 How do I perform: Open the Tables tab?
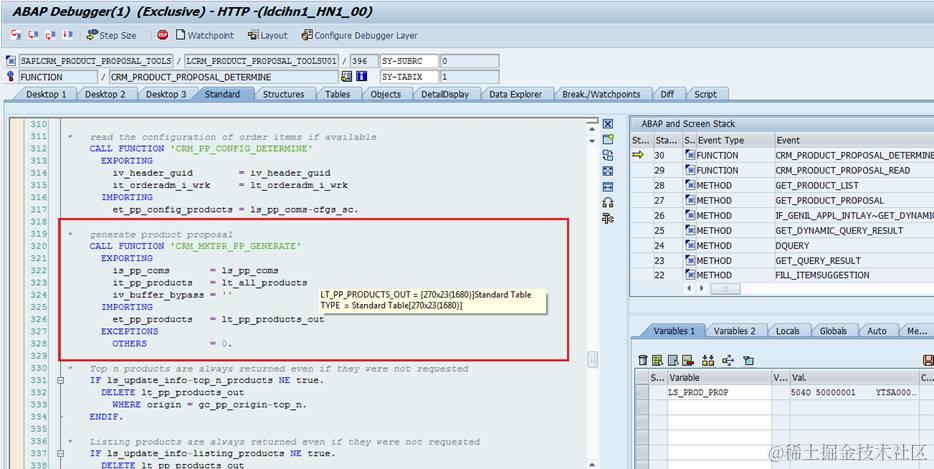pyautogui.click(x=338, y=94)
